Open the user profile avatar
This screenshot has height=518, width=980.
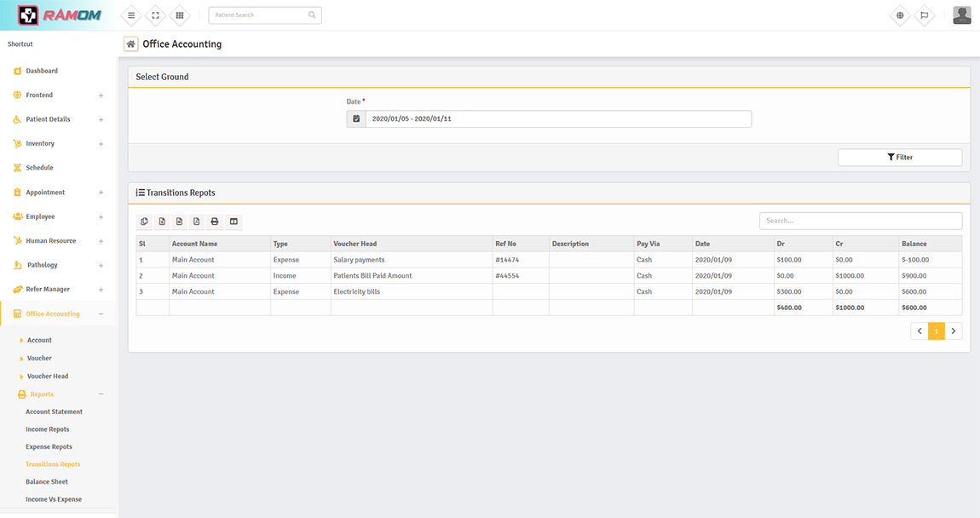(961, 15)
